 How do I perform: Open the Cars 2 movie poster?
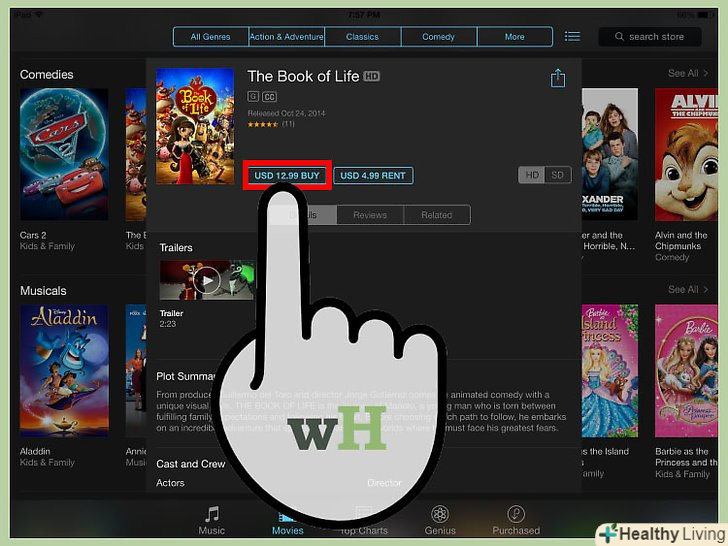click(64, 154)
